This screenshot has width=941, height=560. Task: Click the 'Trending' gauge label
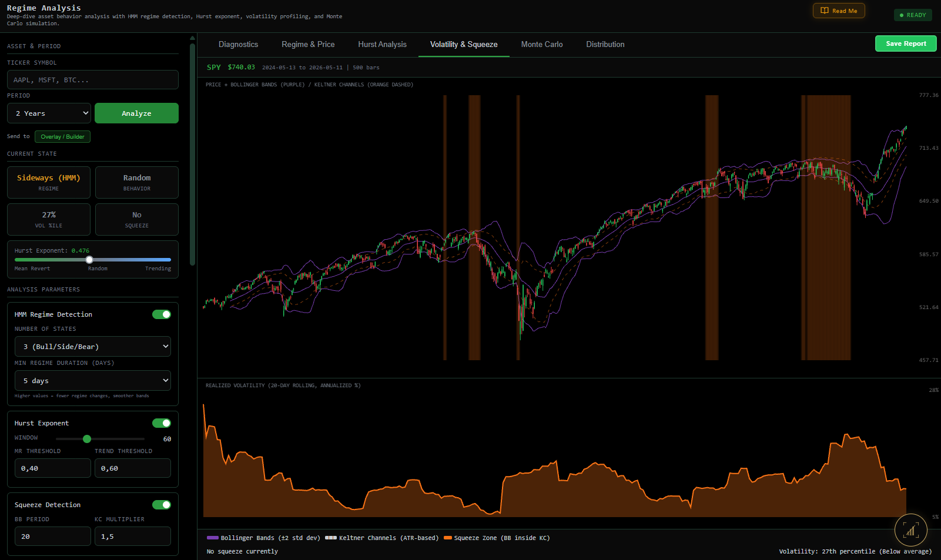tap(158, 269)
